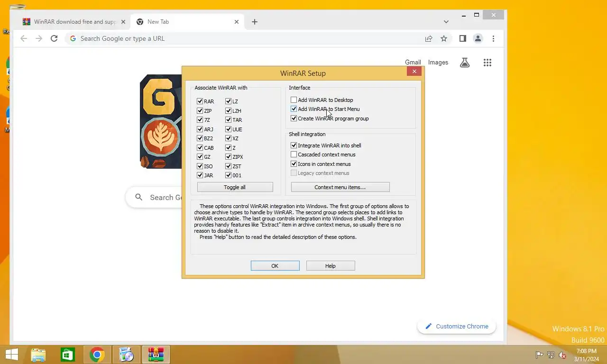The image size is (607, 364).
Task: Close the WinRAR download tab
Action: click(x=123, y=22)
